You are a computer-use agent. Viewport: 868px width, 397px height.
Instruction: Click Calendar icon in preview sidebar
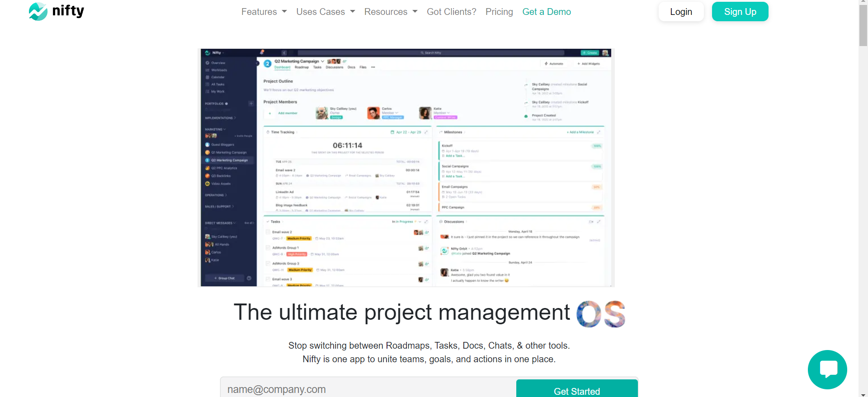pyautogui.click(x=208, y=77)
